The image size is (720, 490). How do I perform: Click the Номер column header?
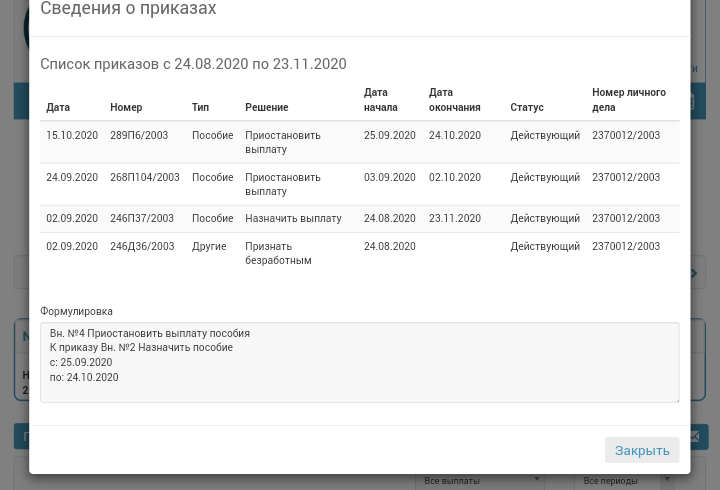(126, 107)
